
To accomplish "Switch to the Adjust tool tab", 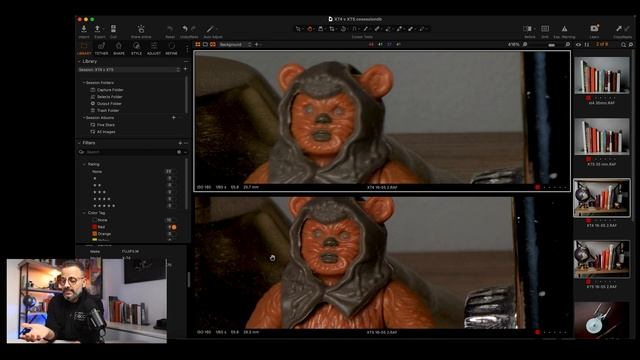I will point(153,48).
